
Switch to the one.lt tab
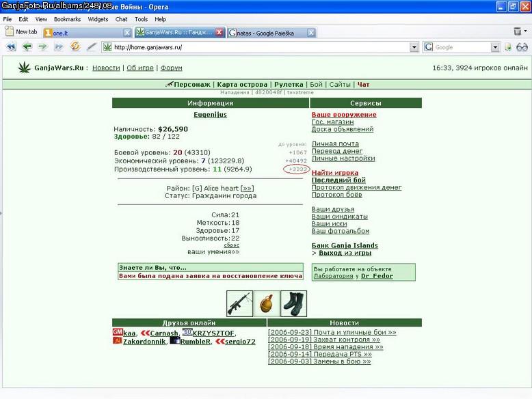(x=88, y=33)
